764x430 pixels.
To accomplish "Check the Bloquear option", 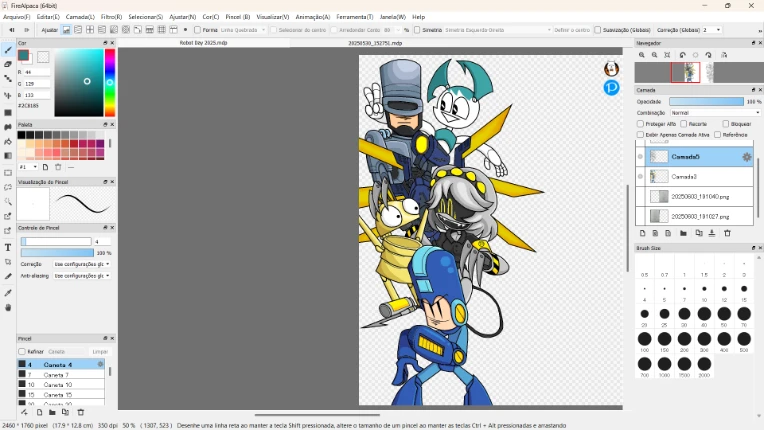I will 726,124.
